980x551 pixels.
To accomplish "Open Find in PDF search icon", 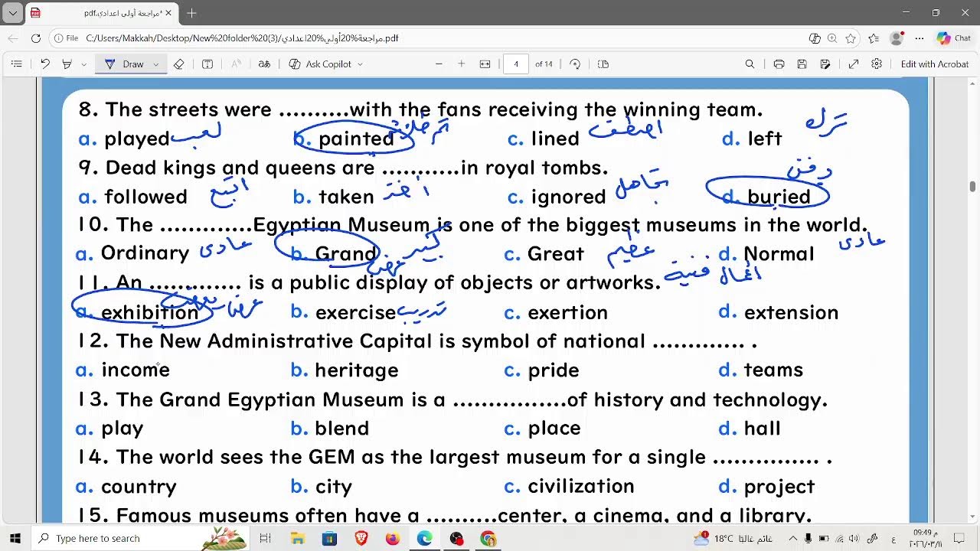I will (x=750, y=64).
